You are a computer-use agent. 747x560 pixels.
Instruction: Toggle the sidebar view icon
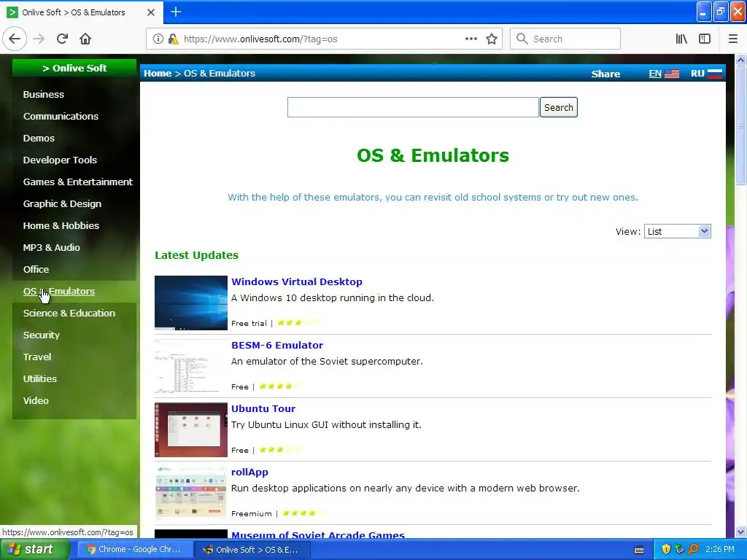pos(705,39)
